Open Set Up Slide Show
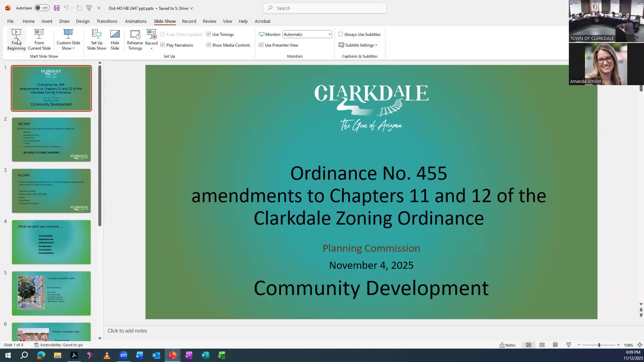The height and width of the screenshot is (362, 644). 97,39
